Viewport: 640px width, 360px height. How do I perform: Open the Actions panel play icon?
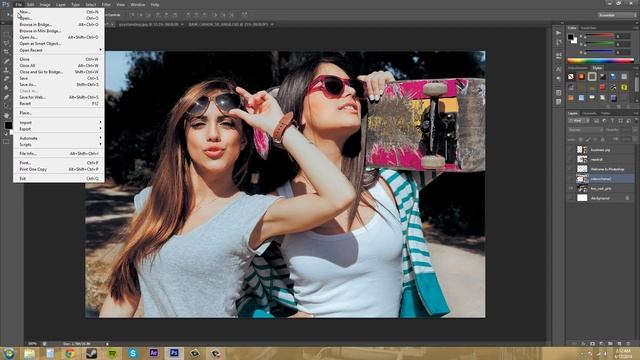point(558,33)
